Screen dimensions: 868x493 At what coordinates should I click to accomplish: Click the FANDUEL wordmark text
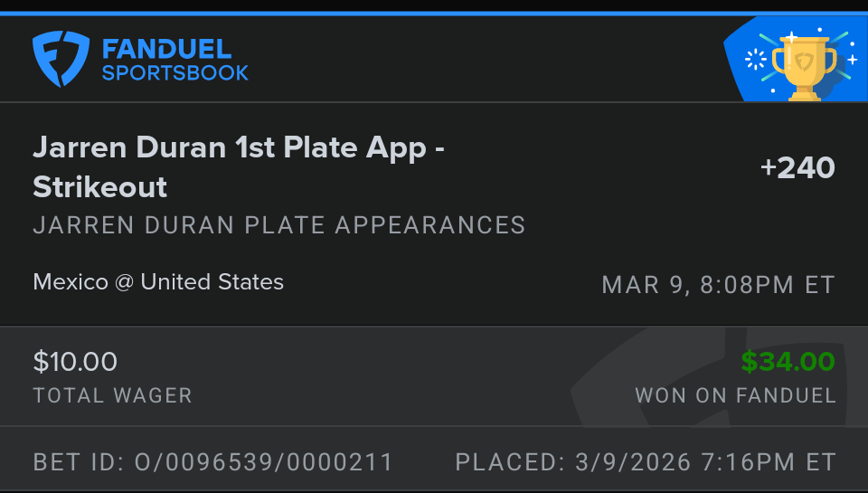[x=166, y=49]
